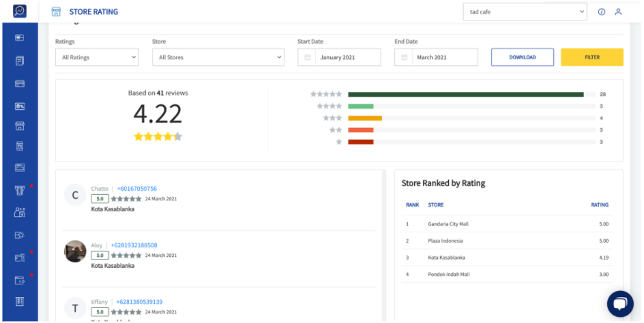Expand the All Stores dropdown

218,57
